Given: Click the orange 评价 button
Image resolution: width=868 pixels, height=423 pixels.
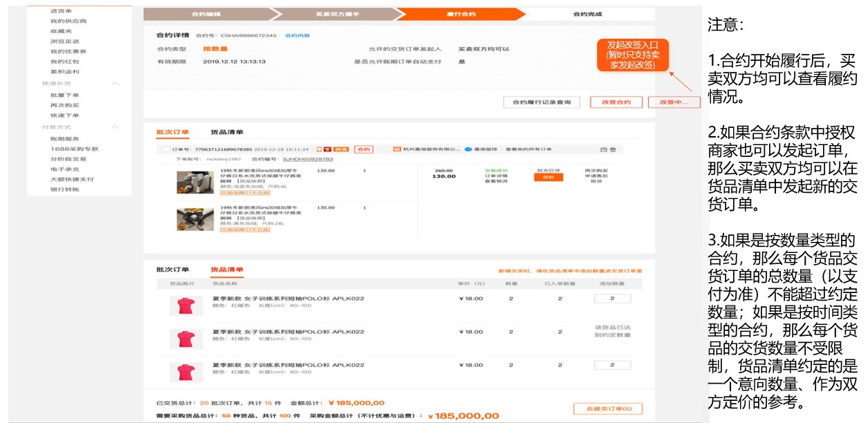Looking at the screenshot, I should [548, 178].
